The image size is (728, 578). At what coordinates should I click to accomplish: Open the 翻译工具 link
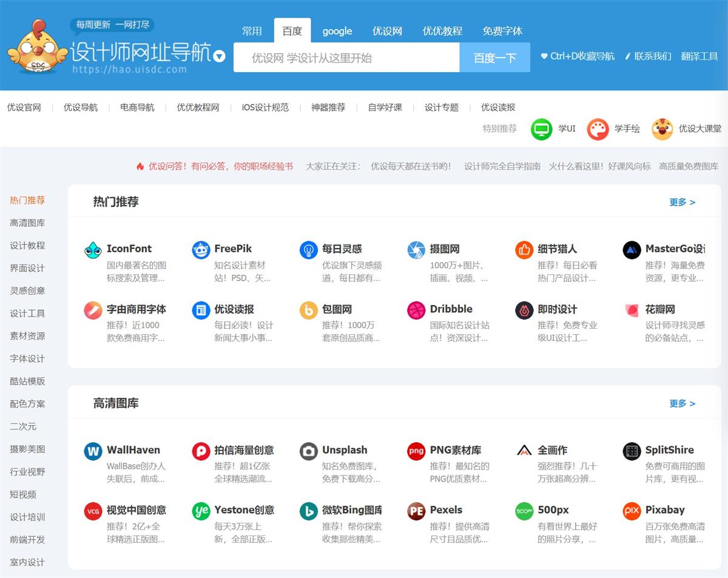pyautogui.click(x=699, y=56)
